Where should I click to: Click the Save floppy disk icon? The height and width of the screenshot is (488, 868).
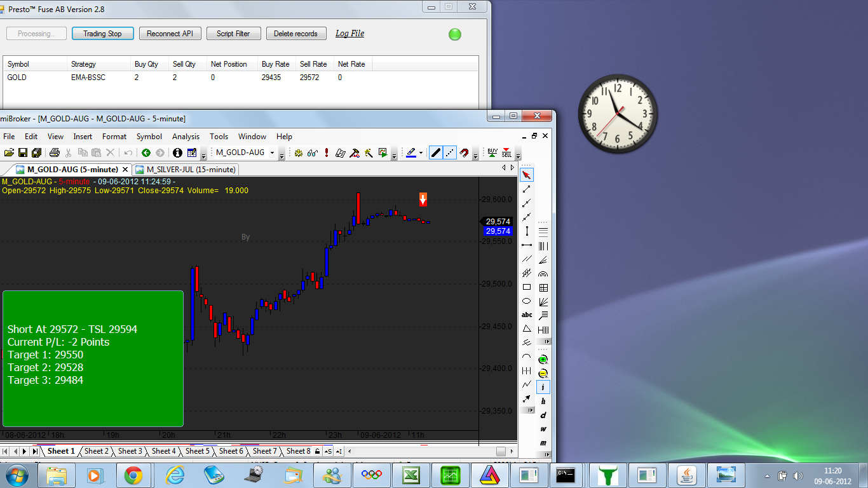coord(22,152)
